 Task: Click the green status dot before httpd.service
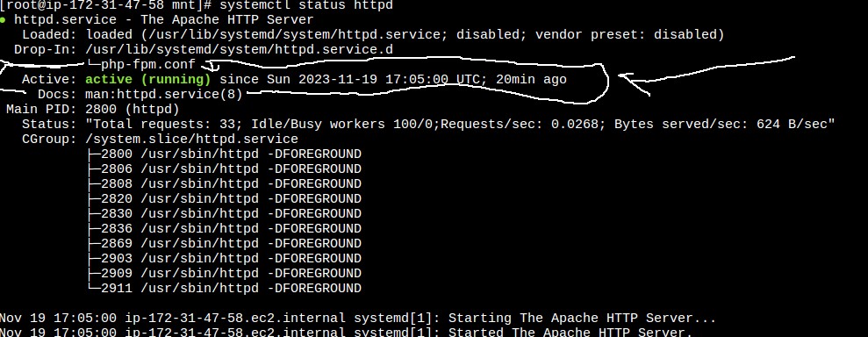coord(4,20)
